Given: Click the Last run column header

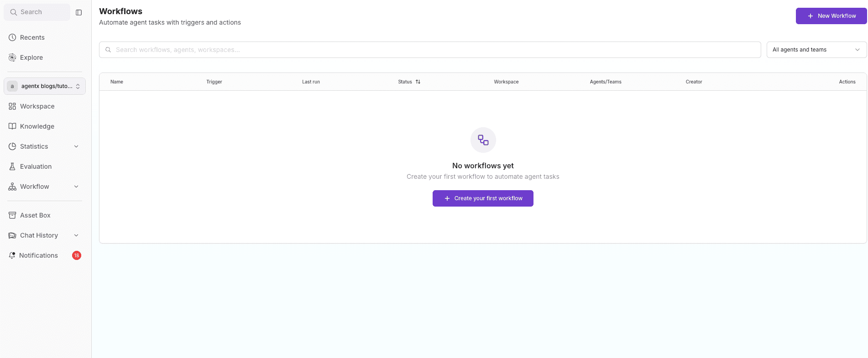Looking at the screenshot, I should click(311, 82).
